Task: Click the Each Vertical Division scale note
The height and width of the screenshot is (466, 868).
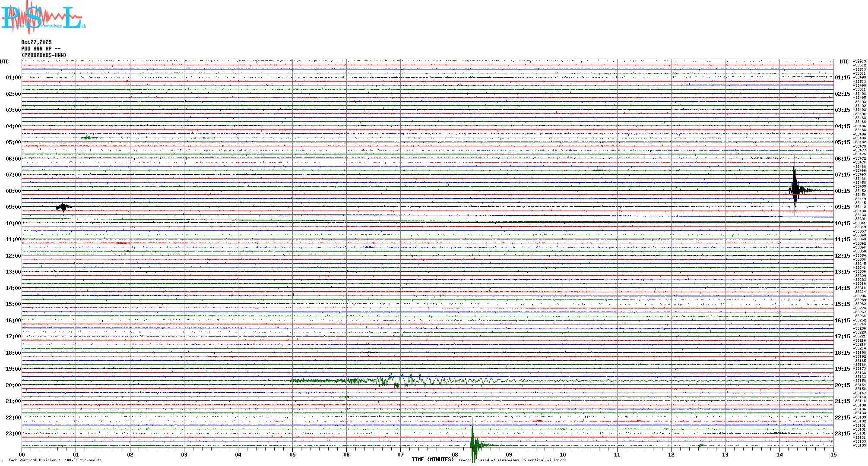Action: click(55, 460)
